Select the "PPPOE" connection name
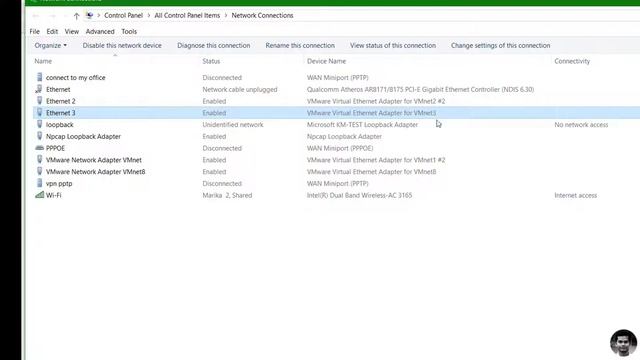 (x=55, y=148)
